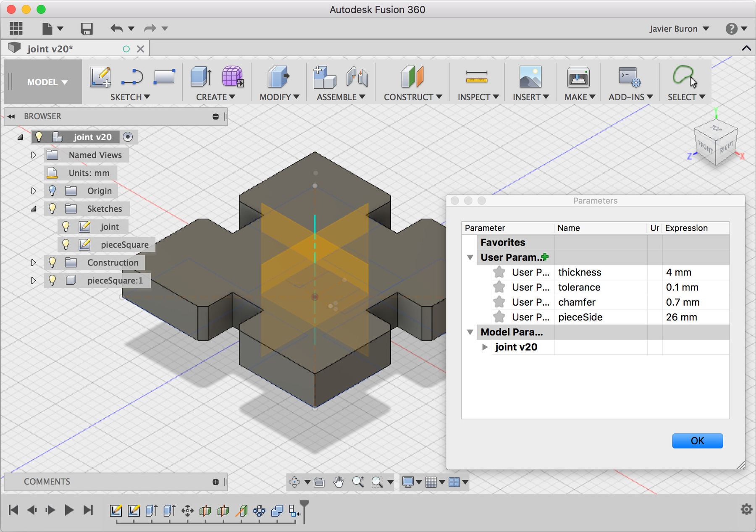Open the data panel grid icon
This screenshot has height=532, width=756.
pos(16,29)
